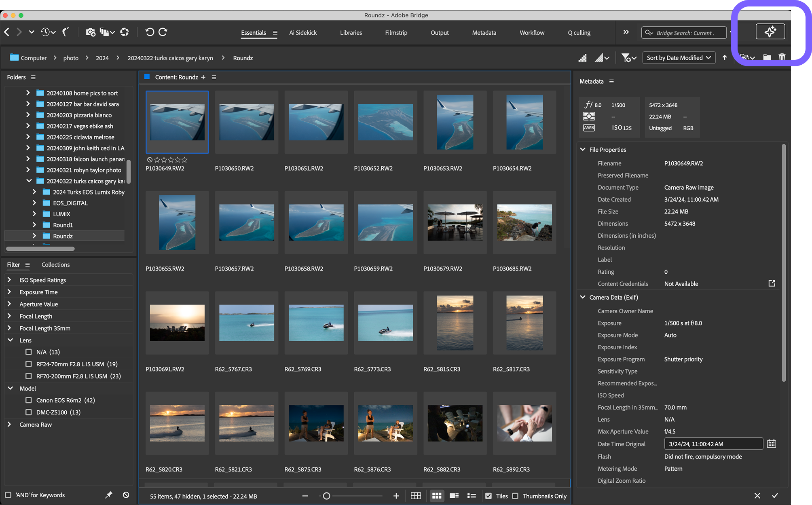This screenshot has width=812, height=505.
Task: Click the thumbnail size slider handle
Action: tap(326, 496)
